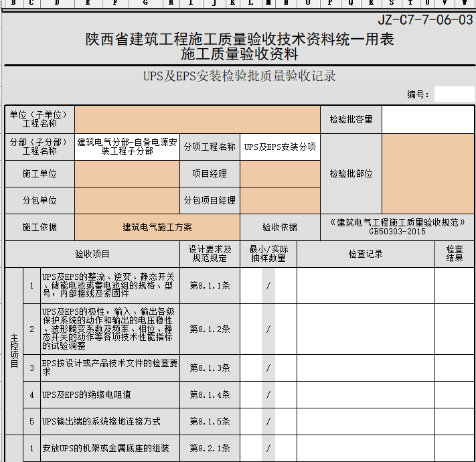Image resolution: width=476 pixels, height=462 pixels.
Task: Select the item starting UPS及EPS的极性
Action: point(110,329)
